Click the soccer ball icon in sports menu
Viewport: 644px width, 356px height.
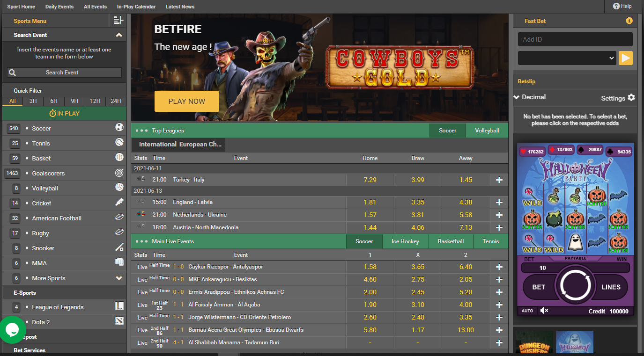(119, 127)
